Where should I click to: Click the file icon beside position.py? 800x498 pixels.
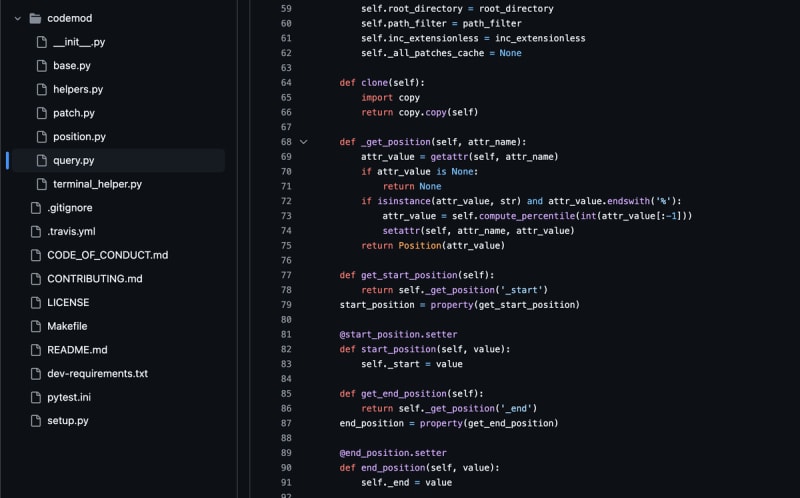(x=41, y=137)
